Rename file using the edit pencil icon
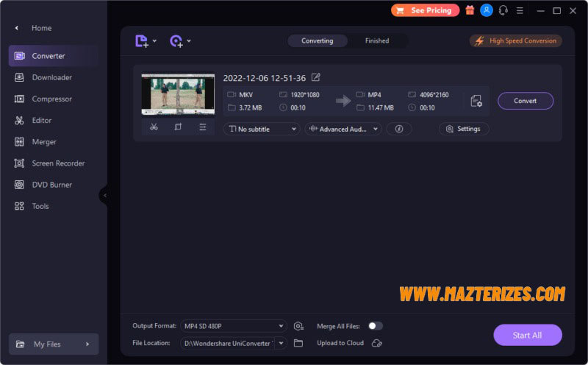The width and height of the screenshot is (588, 365). 316,77
